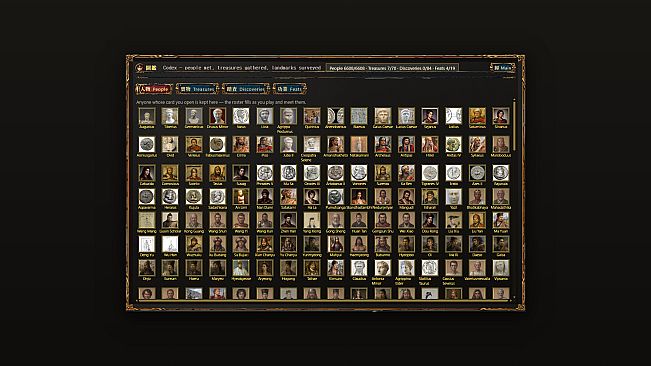Open the Archelaus portrait card
This screenshot has width=651, height=366.
pyautogui.click(x=383, y=144)
